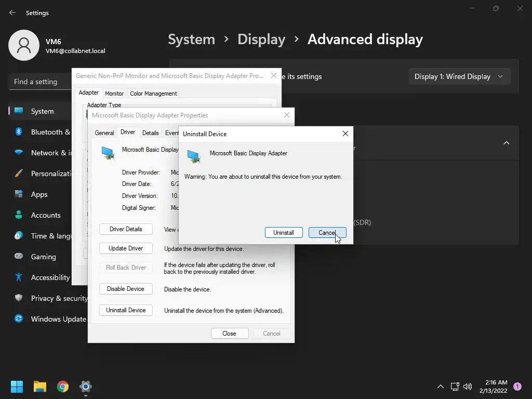
Task: Open File Explorer from taskbar
Action: coord(39,387)
